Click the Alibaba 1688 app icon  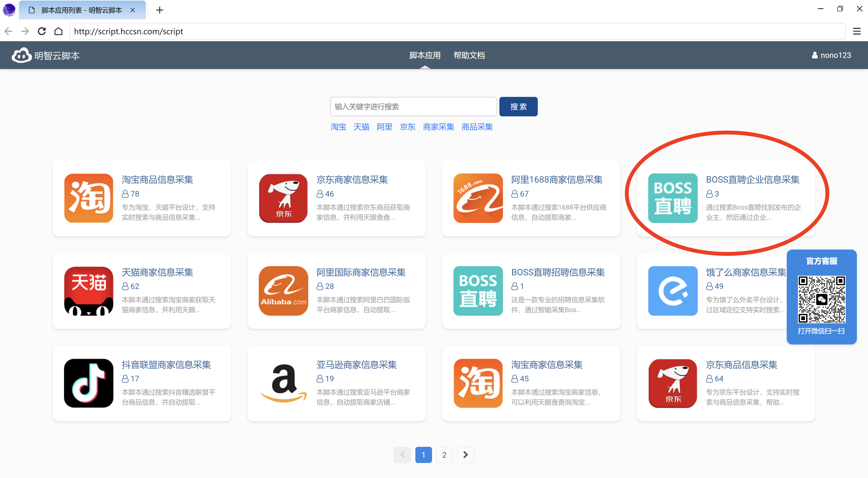[478, 198]
